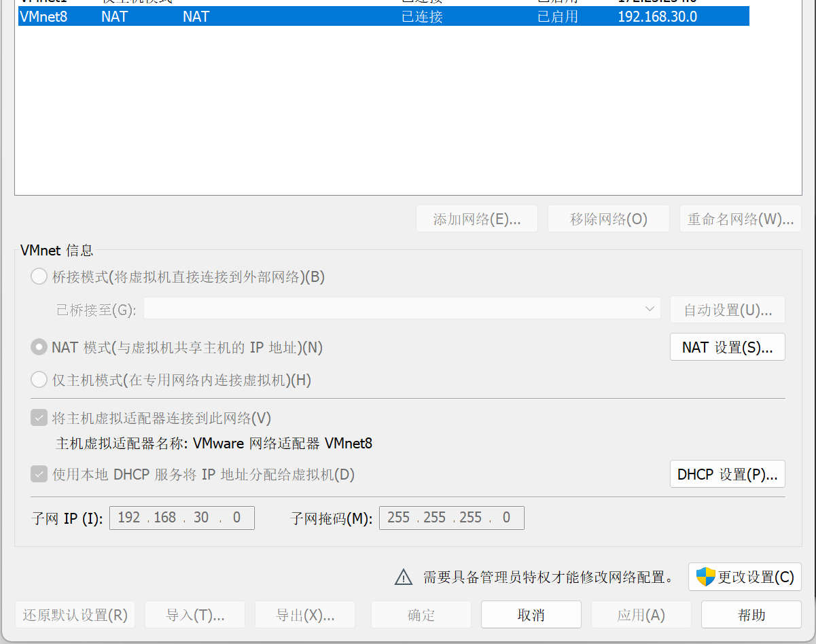This screenshot has width=816, height=644.
Task: Select the 桥接模式 radio button
Action: click(39, 277)
